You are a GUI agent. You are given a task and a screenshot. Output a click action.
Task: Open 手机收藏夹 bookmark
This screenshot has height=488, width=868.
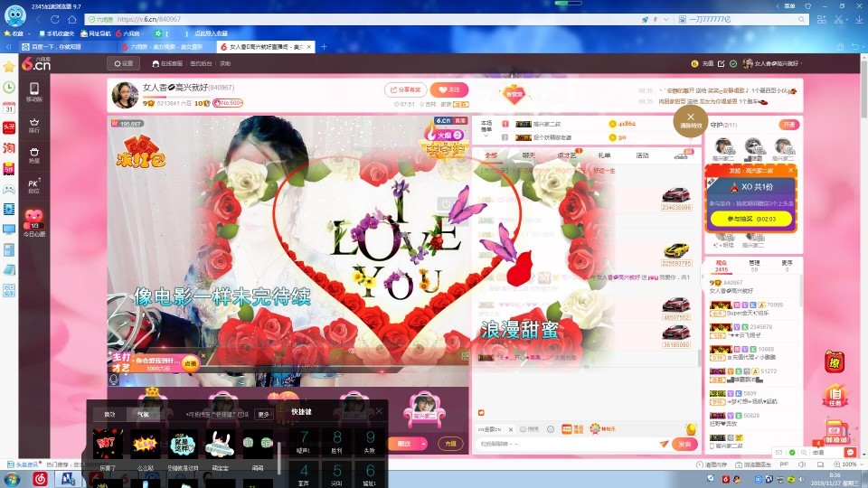pyautogui.click(x=56, y=33)
